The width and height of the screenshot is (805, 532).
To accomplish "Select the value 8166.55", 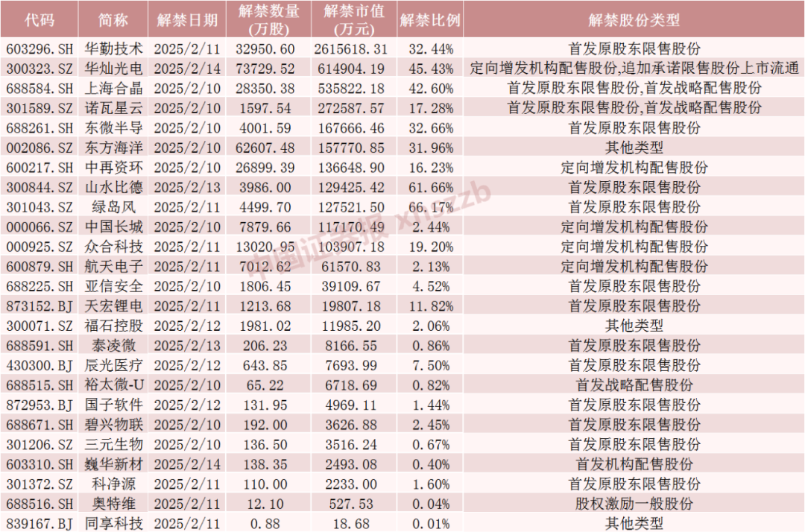I will (350, 346).
